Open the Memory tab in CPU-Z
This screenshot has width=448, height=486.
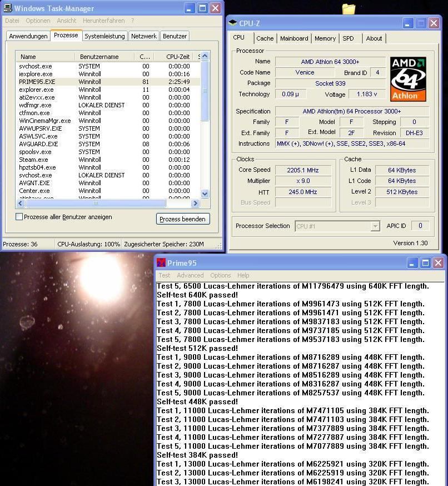pos(325,38)
